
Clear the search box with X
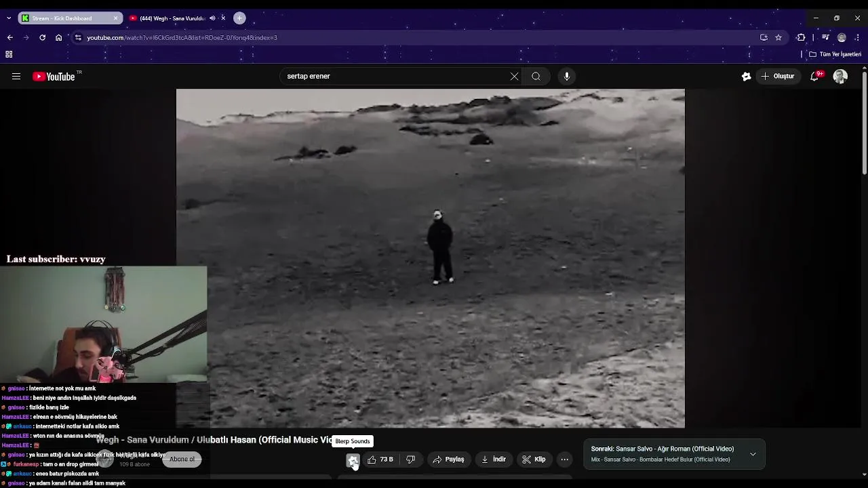tap(514, 77)
